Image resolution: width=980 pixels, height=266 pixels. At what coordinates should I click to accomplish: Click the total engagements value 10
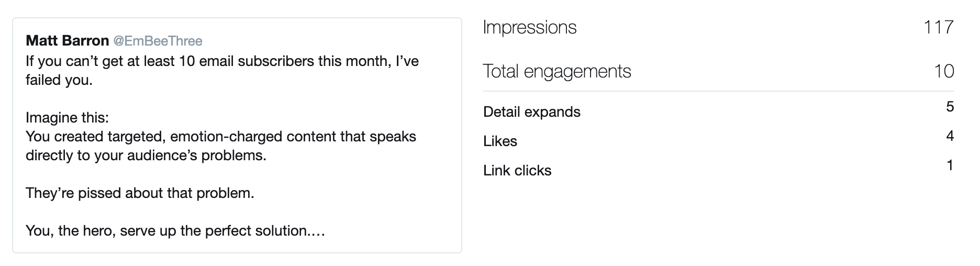point(944,71)
